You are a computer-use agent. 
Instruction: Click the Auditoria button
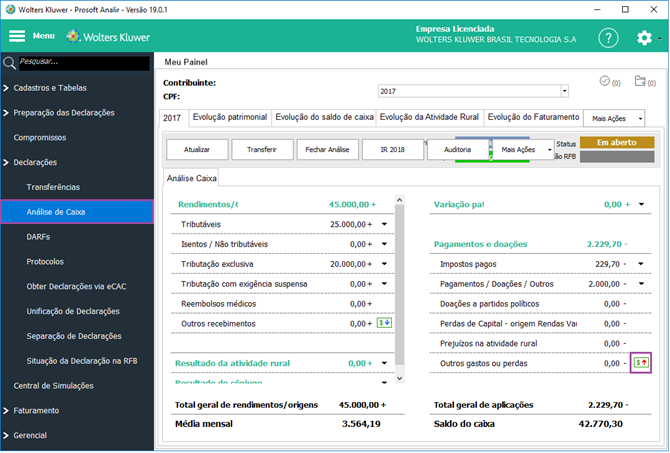pos(457,150)
